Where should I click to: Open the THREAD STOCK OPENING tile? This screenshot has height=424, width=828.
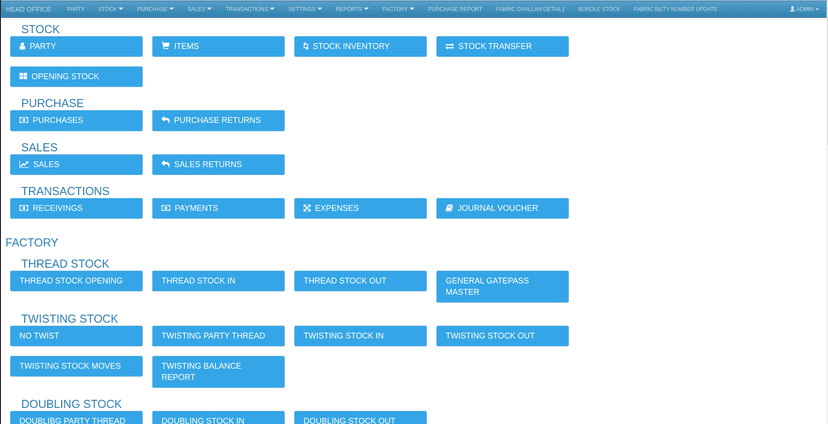[x=76, y=281]
